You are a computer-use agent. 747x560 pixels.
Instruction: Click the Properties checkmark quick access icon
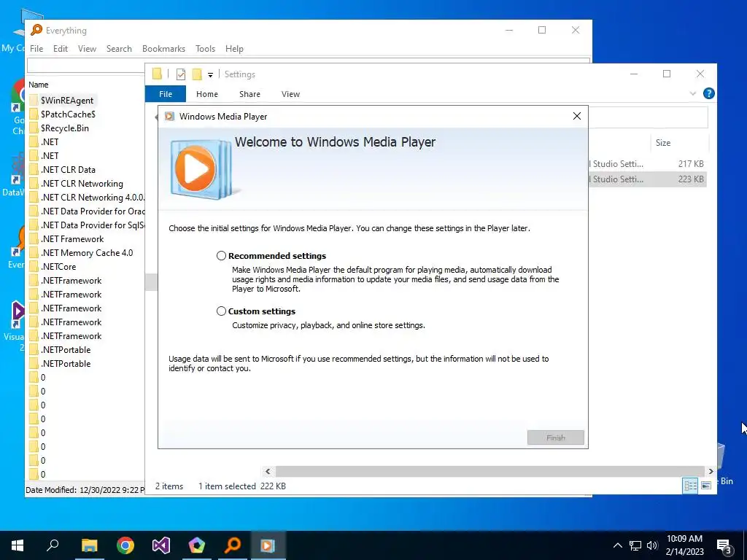point(181,74)
